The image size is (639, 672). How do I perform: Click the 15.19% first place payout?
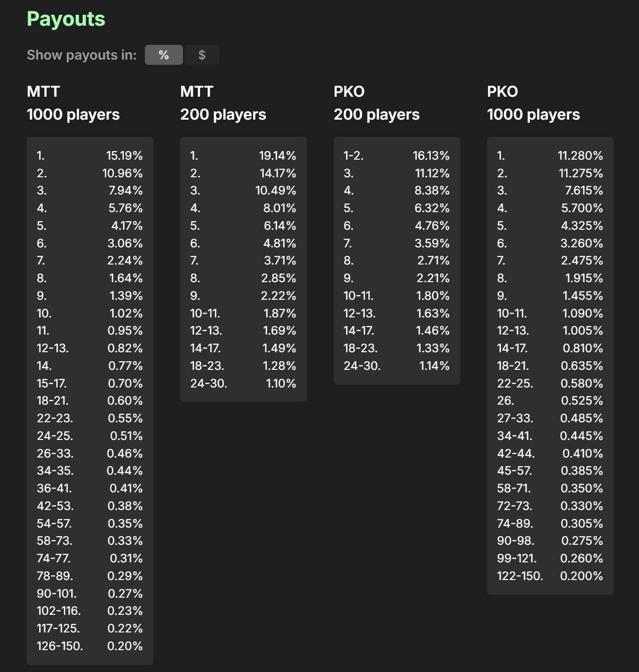click(x=124, y=156)
